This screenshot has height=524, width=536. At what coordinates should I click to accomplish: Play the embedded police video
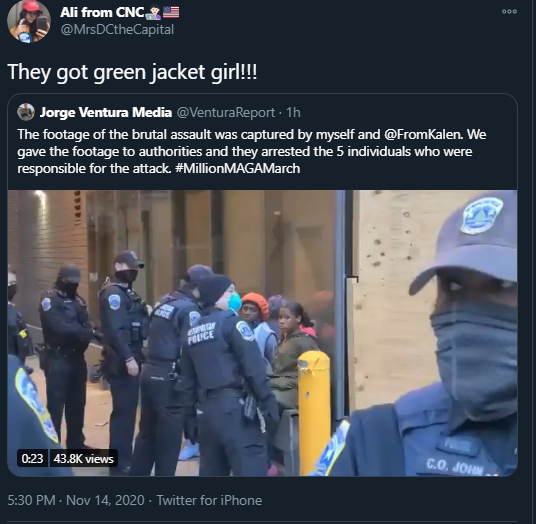point(262,333)
